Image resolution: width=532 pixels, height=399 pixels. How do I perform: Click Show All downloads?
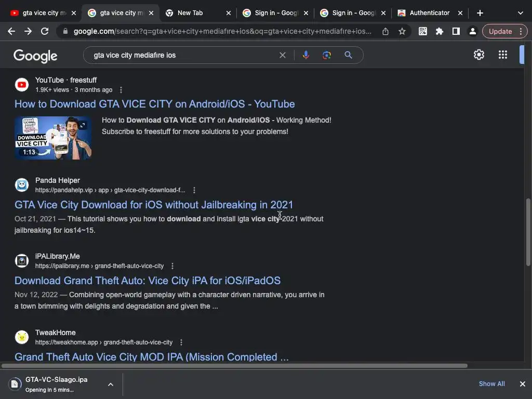coord(491,384)
